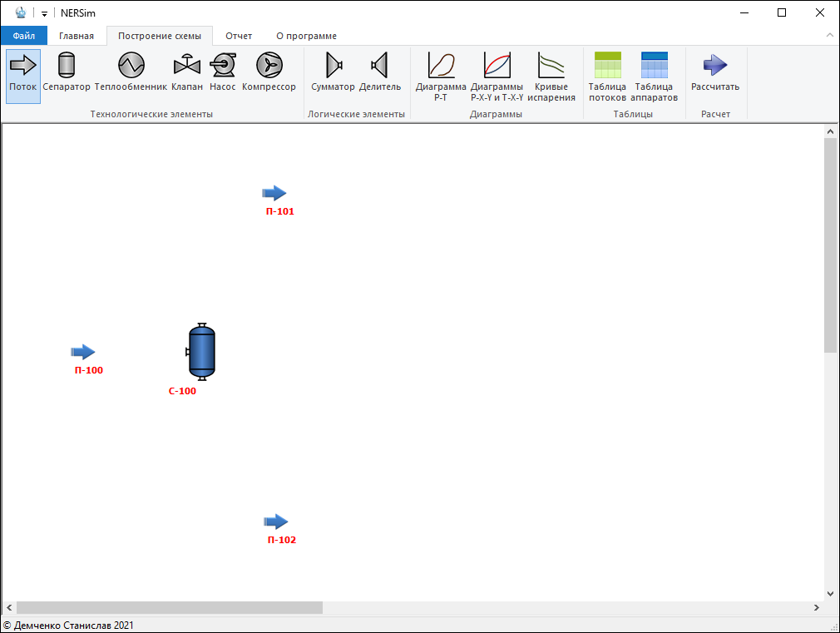Open the О программе tab
The width and height of the screenshot is (840, 633).
tap(306, 36)
